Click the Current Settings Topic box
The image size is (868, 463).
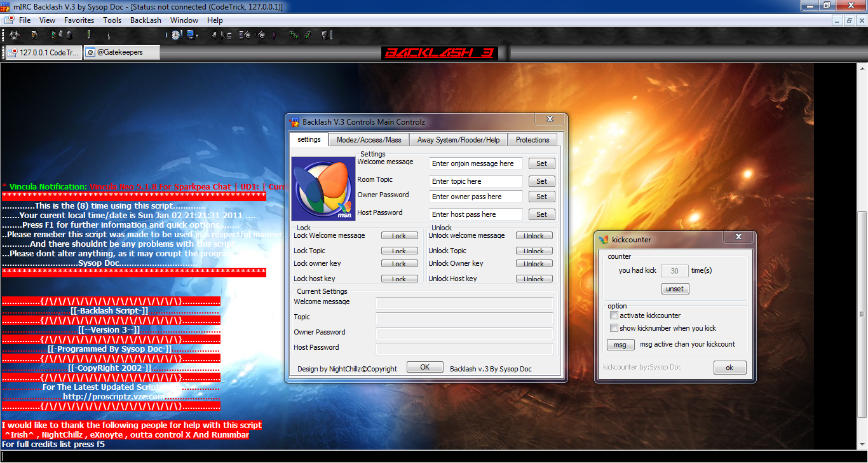coord(465,319)
